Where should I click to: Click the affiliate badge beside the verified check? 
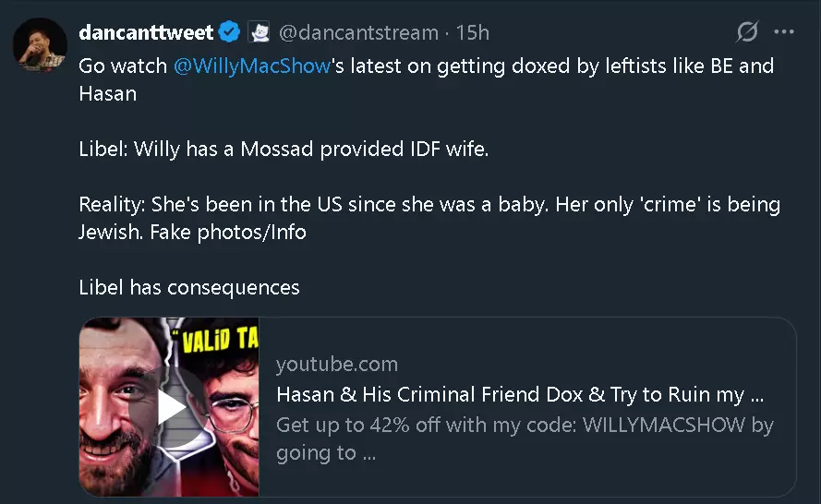259,32
